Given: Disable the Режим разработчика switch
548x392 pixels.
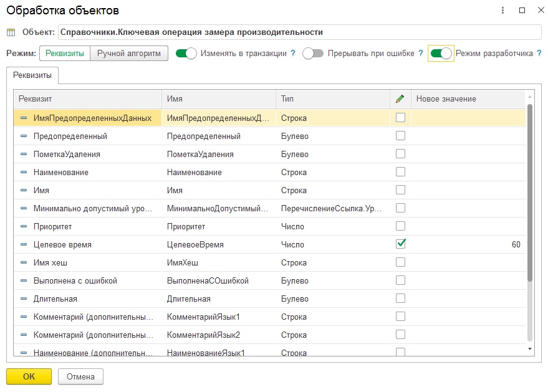Looking at the screenshot, I should (441, 54).
